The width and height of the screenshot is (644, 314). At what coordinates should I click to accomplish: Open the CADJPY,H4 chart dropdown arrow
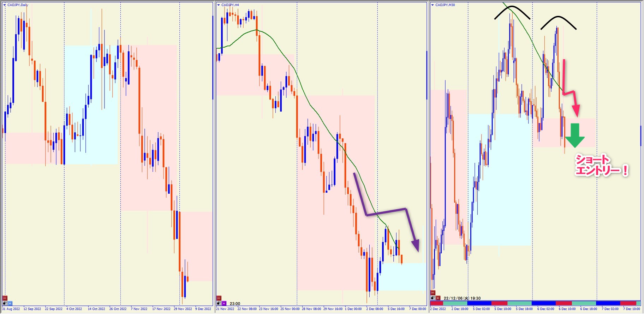click(x=219, y=5)
